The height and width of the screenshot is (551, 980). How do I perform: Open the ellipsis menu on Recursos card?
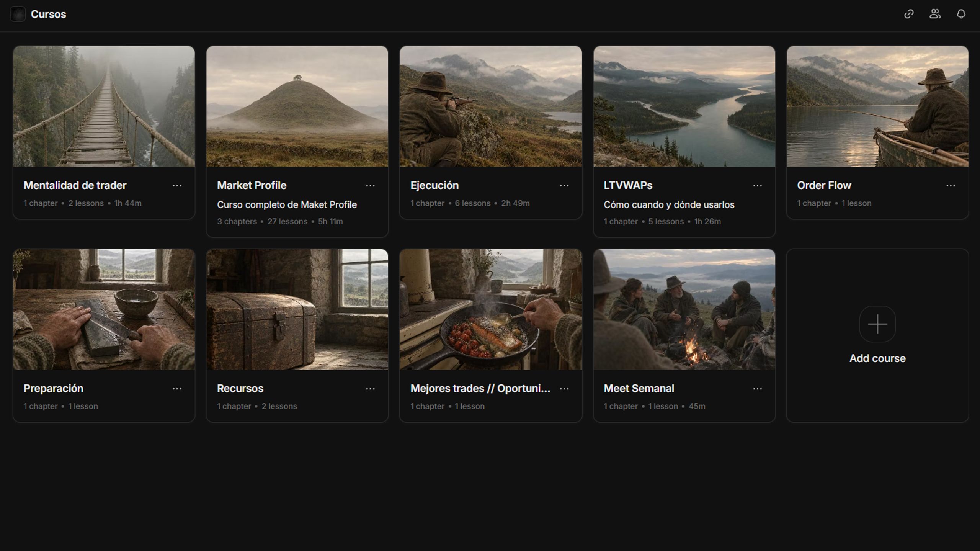pyautogui.click(x=370, y=389)
